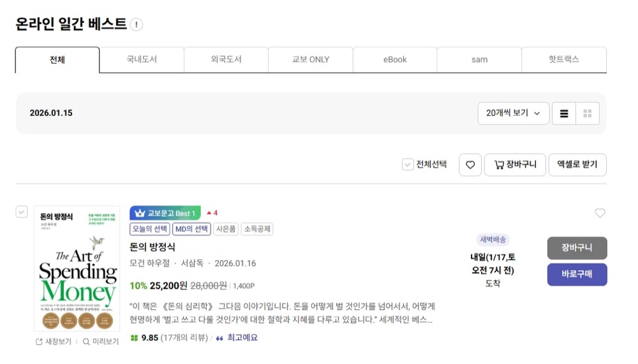
Task: Open 미리보기 preview magnifier
Action: [x=86, y=342]
